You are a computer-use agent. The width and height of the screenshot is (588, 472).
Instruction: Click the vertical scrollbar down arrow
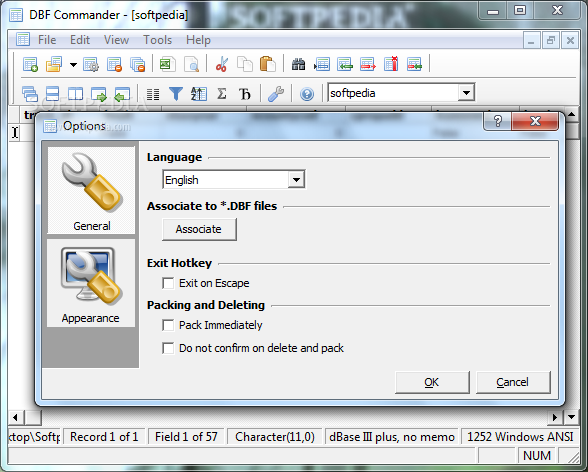[x=572, y=417]
